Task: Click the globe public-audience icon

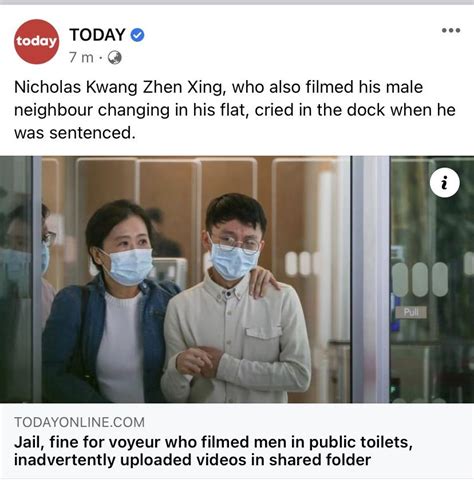Action: point(114,58)
